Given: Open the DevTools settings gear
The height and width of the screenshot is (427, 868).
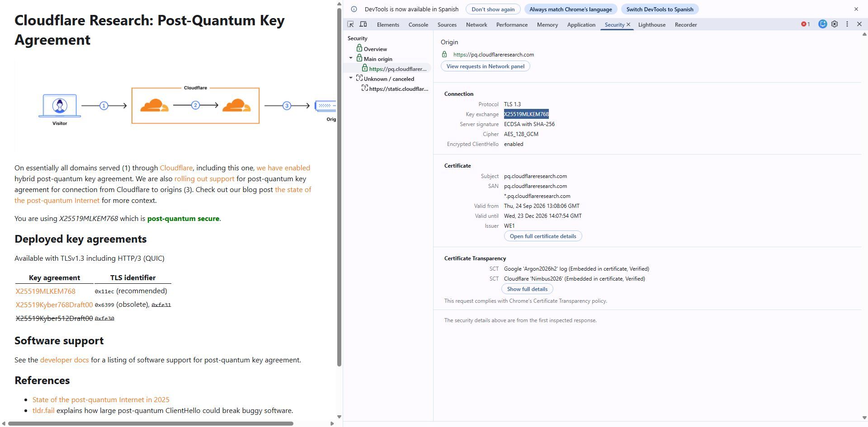Looking at the screenshot, I should tap(835, 24).
